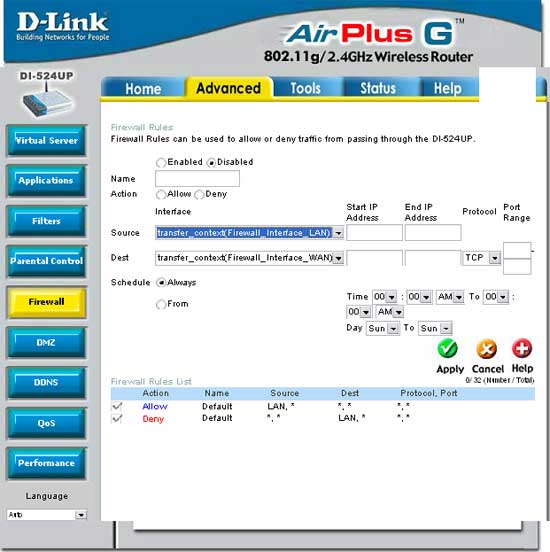Click the lower Port Range field
This screenshot has height=552, width=550.
517,266
